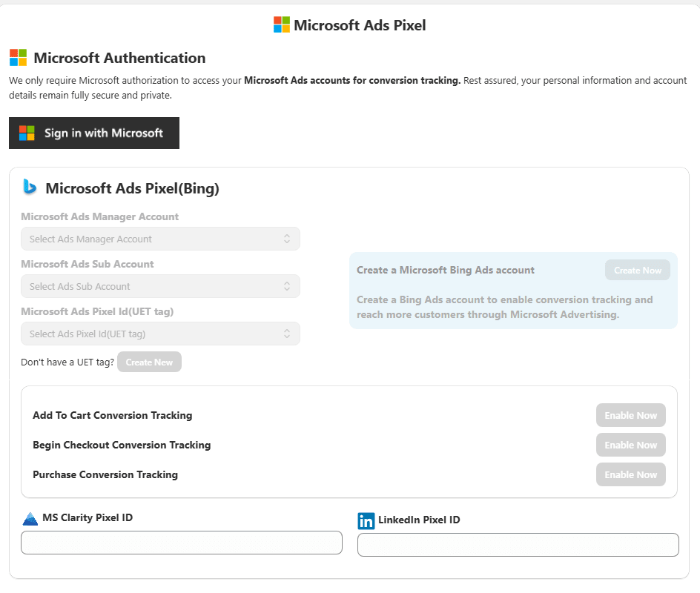Open the Select Ads Sub Account dropdown

(160, 286)
